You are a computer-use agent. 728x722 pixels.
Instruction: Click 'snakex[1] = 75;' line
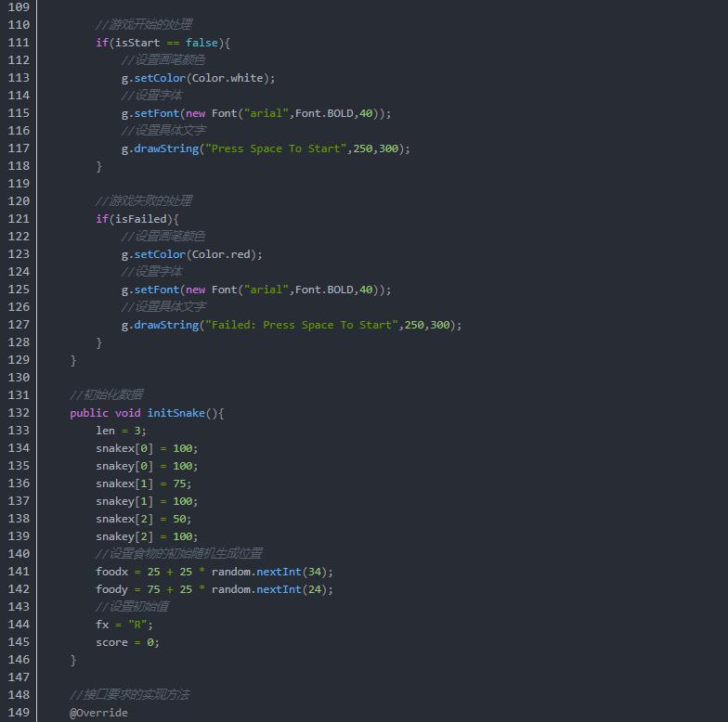point(143,483)
